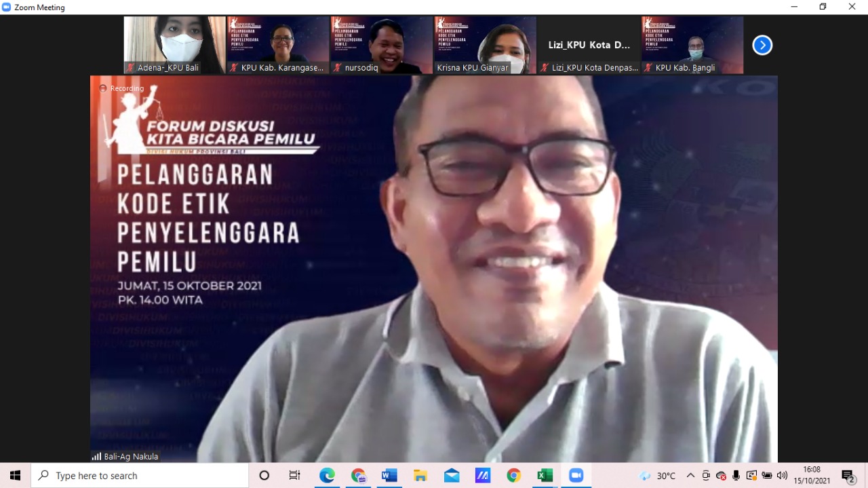Image resolution: width=868 pixels, height=488 pixels.
Task: Click the Zoom icon in the taskbar
Action: click(x=576, y=476)
